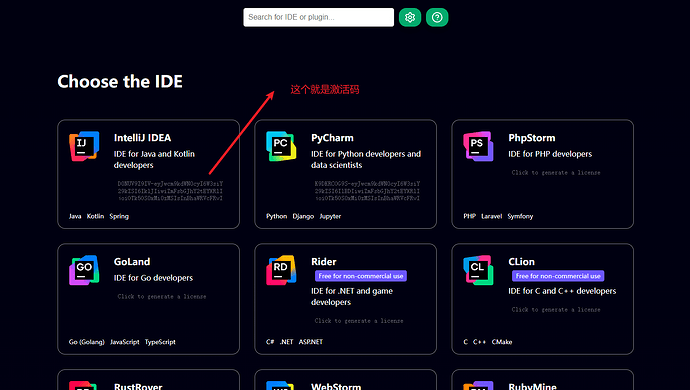Click the Kotlin tag

(95, 216)
